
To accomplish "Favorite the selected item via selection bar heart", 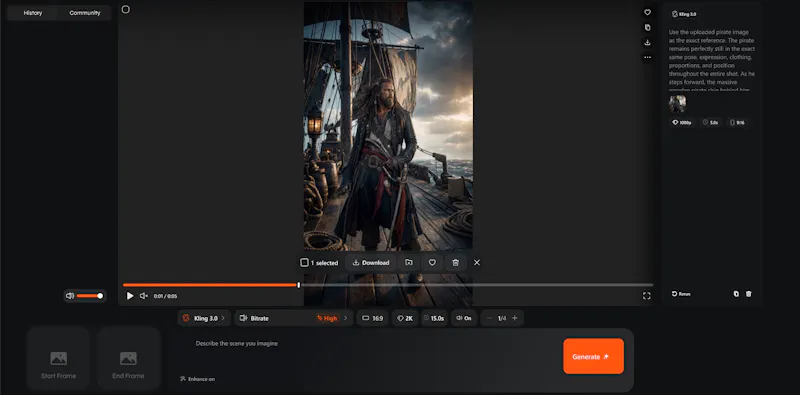I will click(x=432, y=262).
